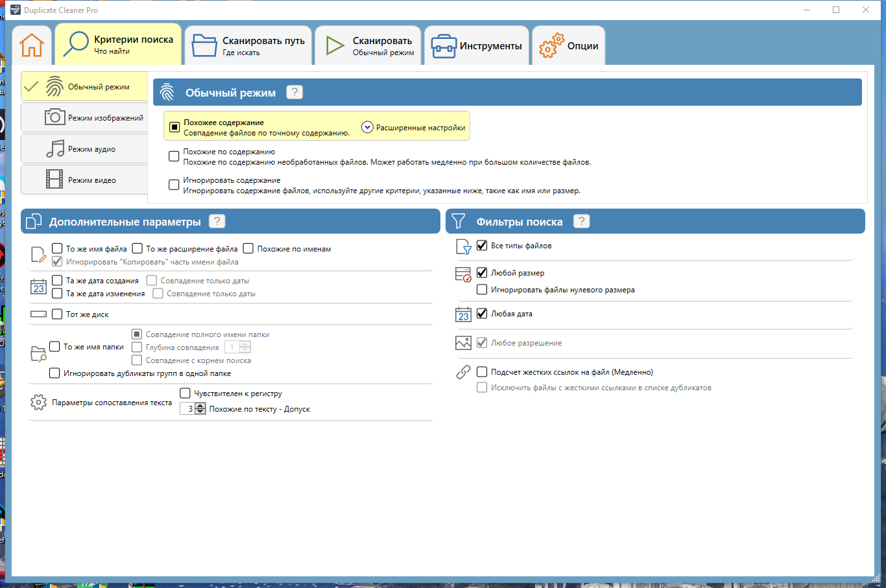Click the camera icon of Режим изображений
Screen dimensions: 886x588
coord(54,117)
